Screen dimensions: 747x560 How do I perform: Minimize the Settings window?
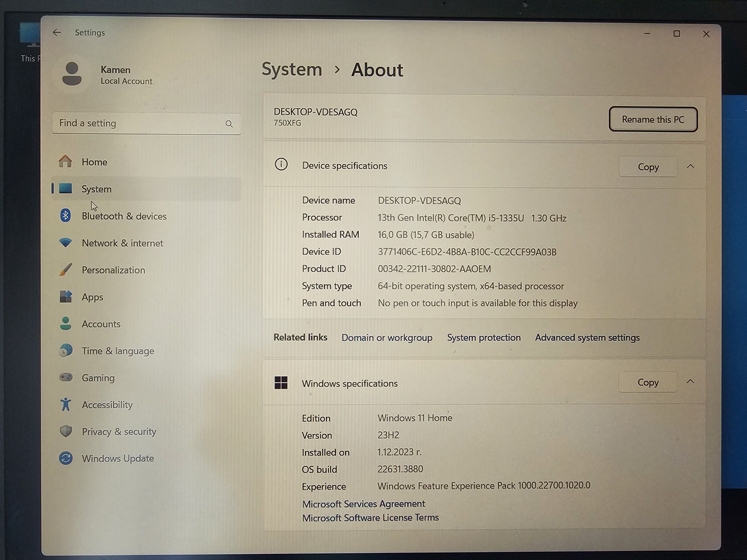click(x=647, y=34)
